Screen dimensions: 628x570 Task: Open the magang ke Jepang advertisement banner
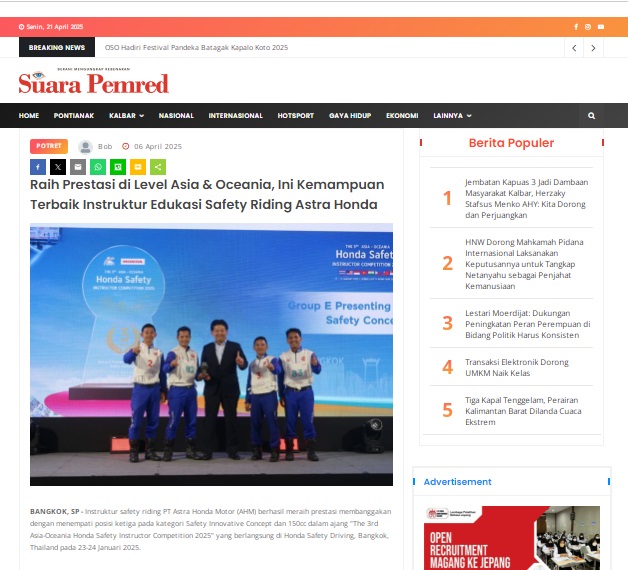click(512, 538)
